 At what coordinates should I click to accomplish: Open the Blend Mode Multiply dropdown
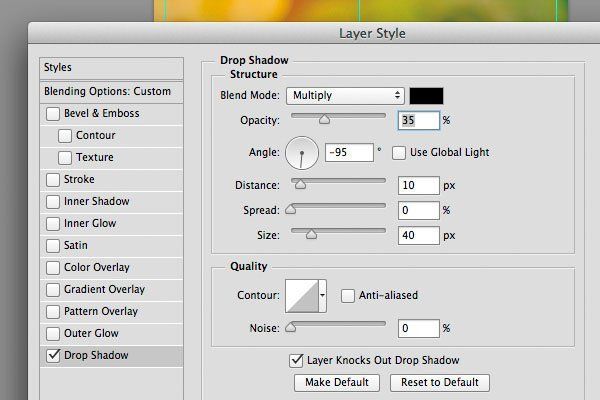pyautogui.click(x=345, y=96)
